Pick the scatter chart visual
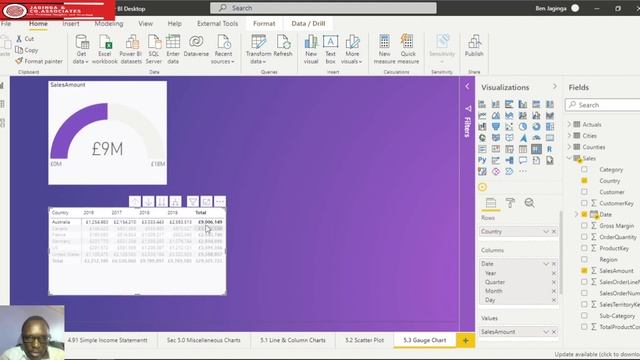Viewport: 640px width, 360px height. click(x=509, y=127)
